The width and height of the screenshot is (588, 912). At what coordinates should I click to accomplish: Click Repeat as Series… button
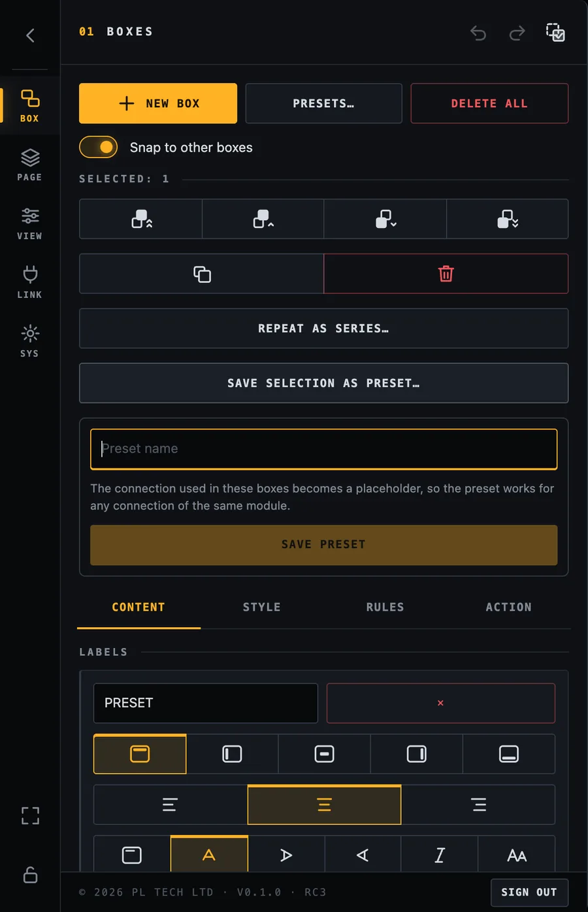(323, 329)
